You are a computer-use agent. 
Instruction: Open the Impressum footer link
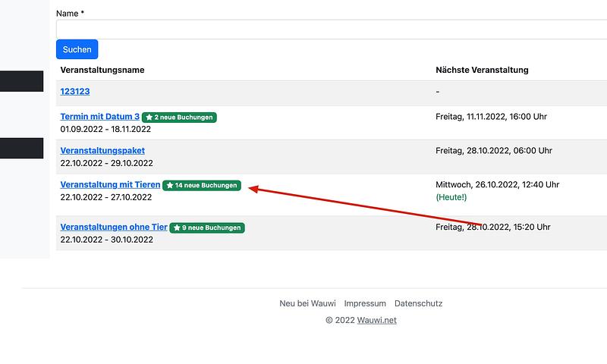click(x=365, y=303)
